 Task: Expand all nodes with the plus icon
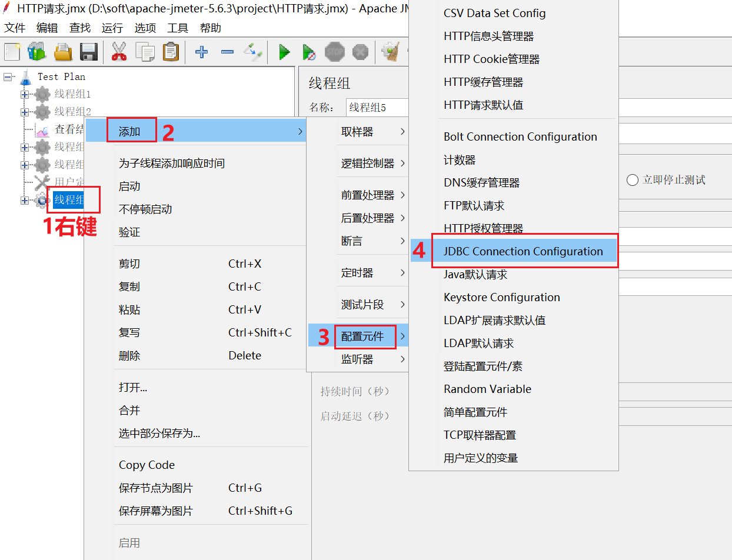(201, 52)
